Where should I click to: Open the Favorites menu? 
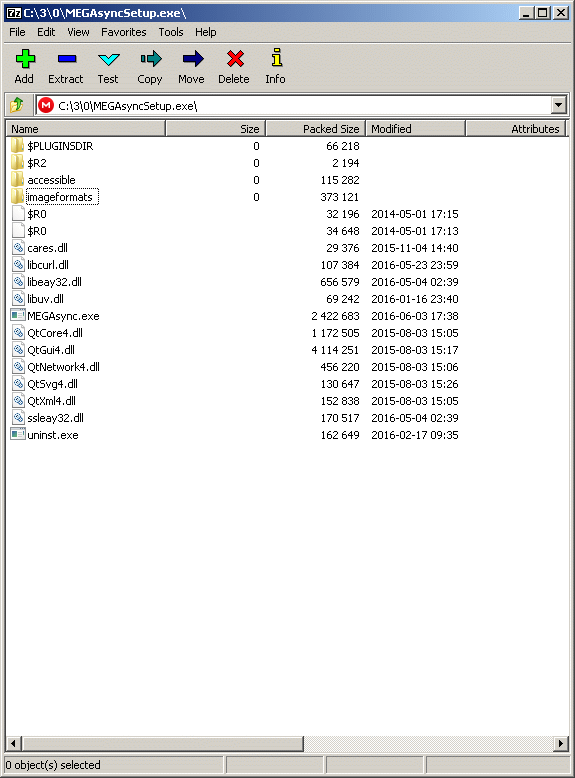point(124,32)
